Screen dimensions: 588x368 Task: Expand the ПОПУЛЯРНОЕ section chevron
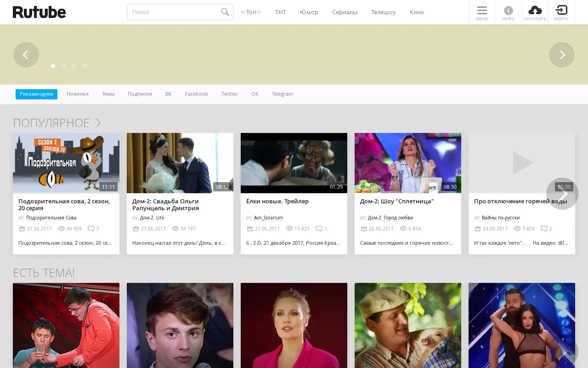pos(98,123)
